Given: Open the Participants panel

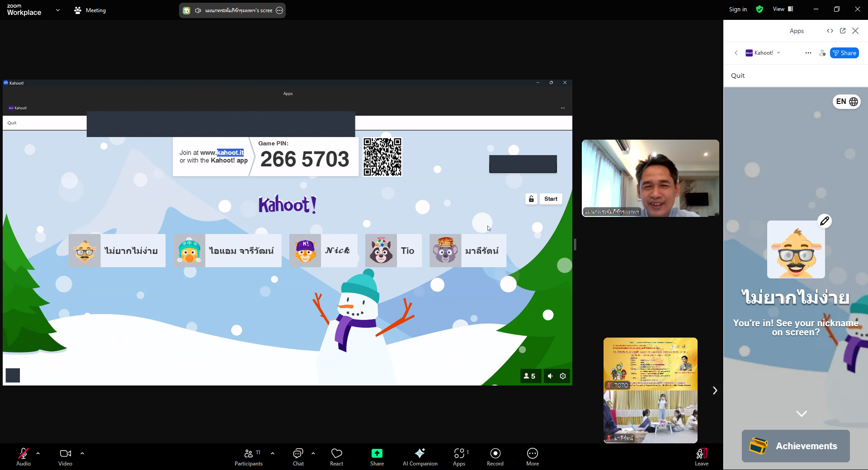Looking at the screenshot, I should (249, 456).
